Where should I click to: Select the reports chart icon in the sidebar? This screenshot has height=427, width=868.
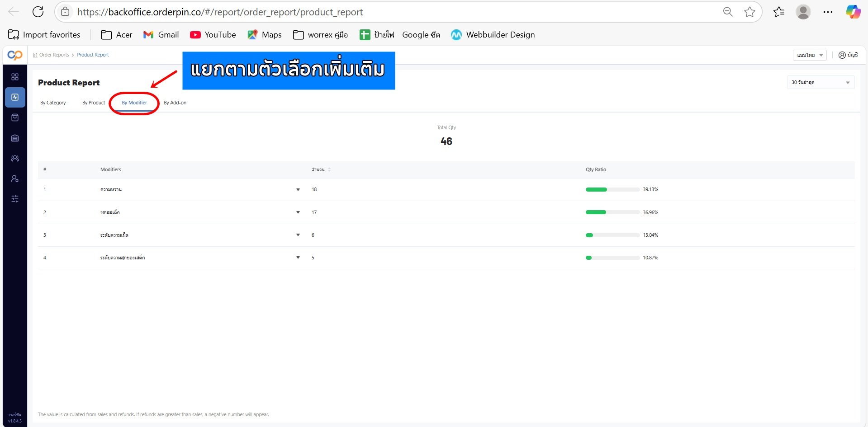click(x=15, y=97)
